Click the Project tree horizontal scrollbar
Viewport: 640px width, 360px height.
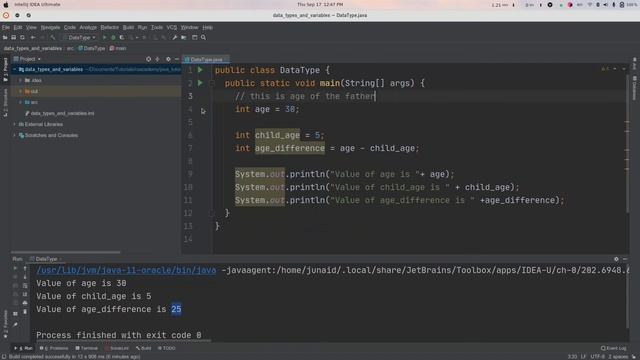pos(65,252)
